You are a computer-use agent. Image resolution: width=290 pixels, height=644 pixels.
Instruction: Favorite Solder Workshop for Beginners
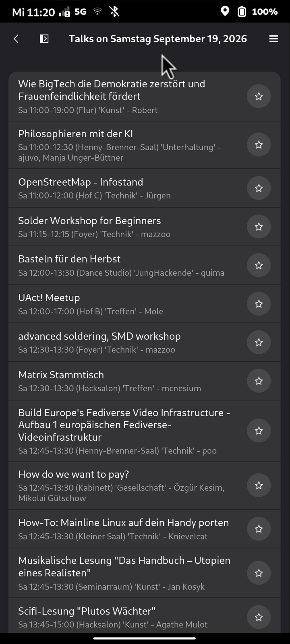click(259, 227)
